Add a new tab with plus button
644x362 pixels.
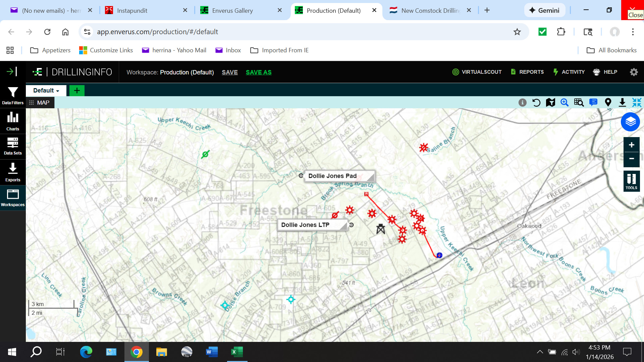tap(77, 90)
